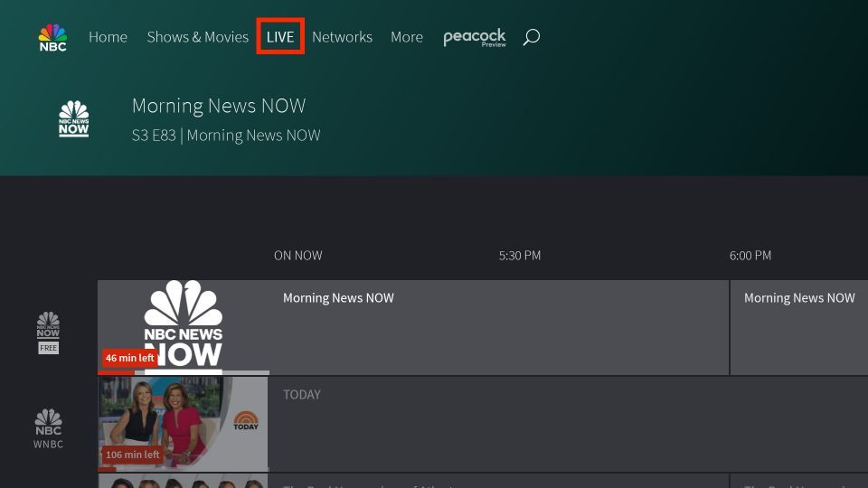868x488 pixels.
Task: Select the TODAY program listing
Action: [568, 425]
